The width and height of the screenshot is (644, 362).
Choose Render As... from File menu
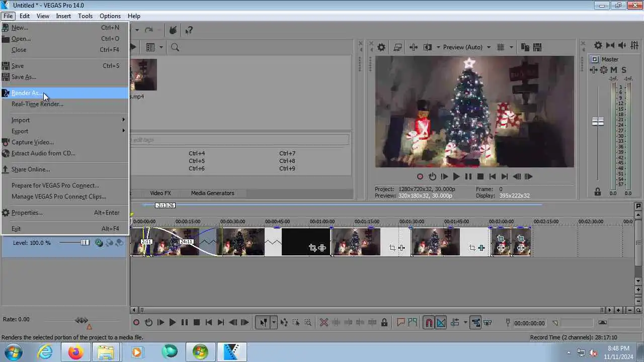[64, 93]
